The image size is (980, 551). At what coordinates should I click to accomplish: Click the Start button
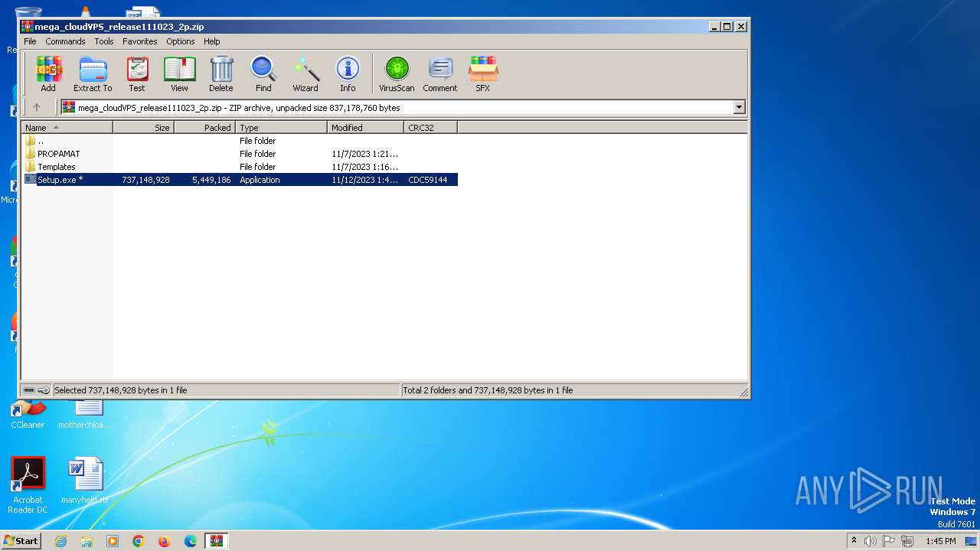tap(21, 541)
